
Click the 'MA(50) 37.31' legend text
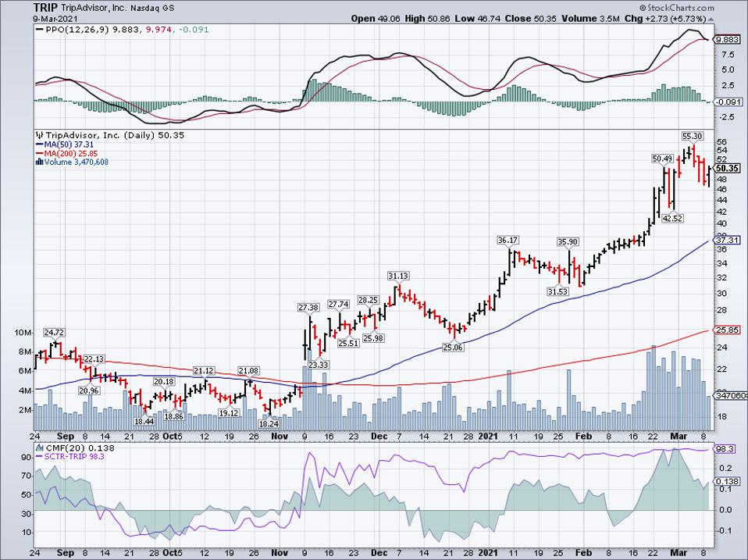(69, 144)
